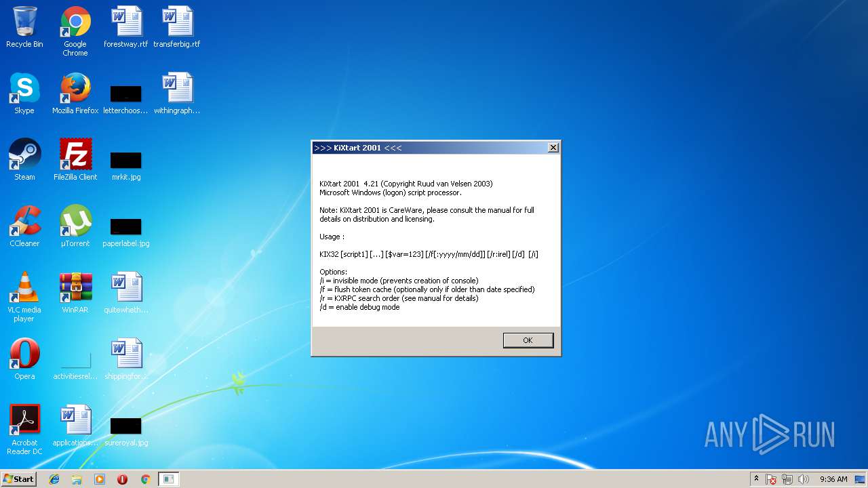
Task: Open Windows Explorer from the taskbar
Action: [x=77, y=479]
